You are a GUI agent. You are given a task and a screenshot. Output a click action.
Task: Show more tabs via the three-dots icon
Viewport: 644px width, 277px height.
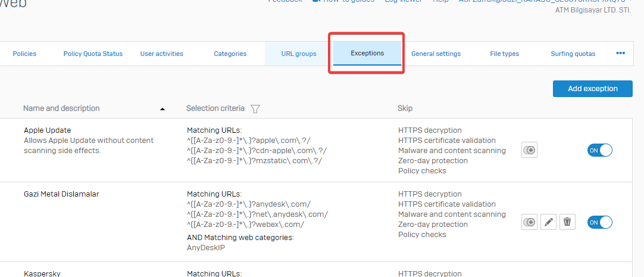(621, 53)
